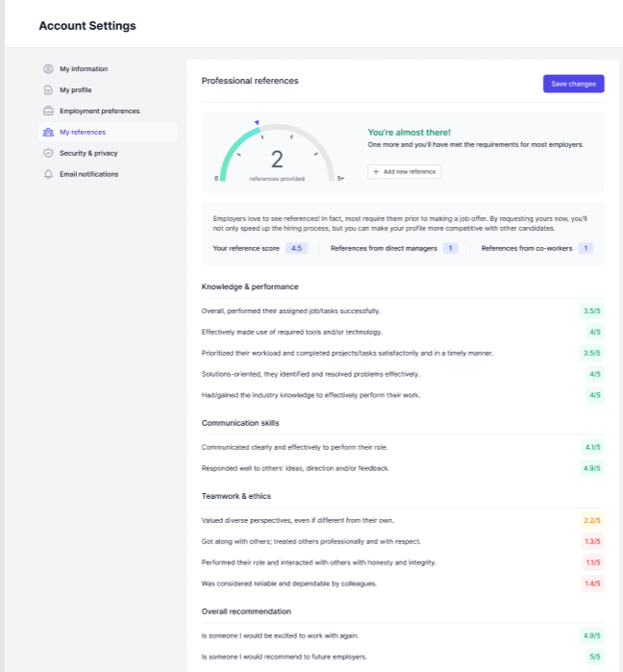Open the My information settings tab

[83, 69]
